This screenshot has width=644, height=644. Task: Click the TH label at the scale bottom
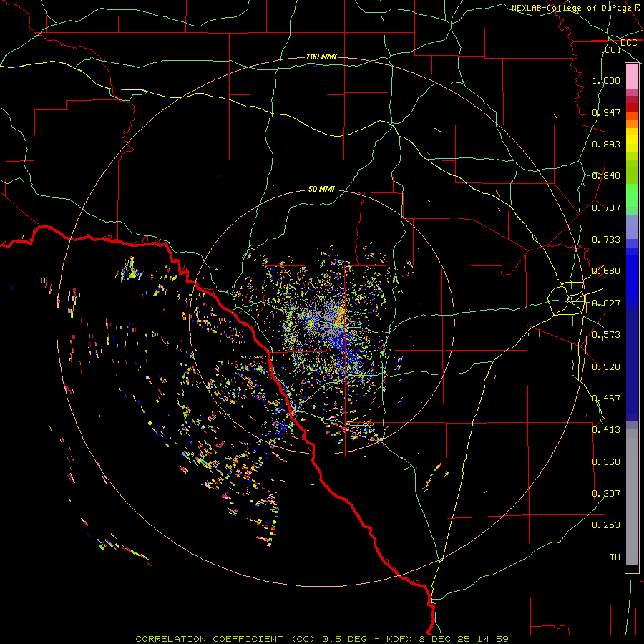[x=615, y=557]
